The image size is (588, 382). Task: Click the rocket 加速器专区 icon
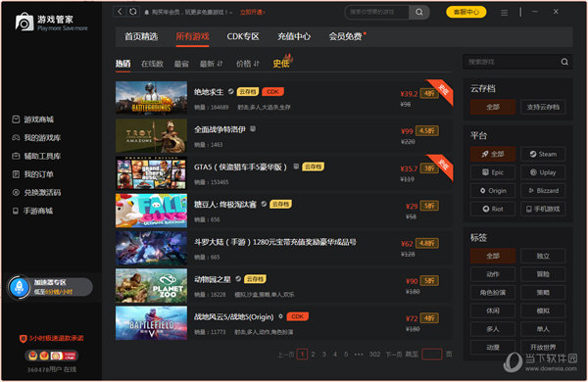point(20,288)
